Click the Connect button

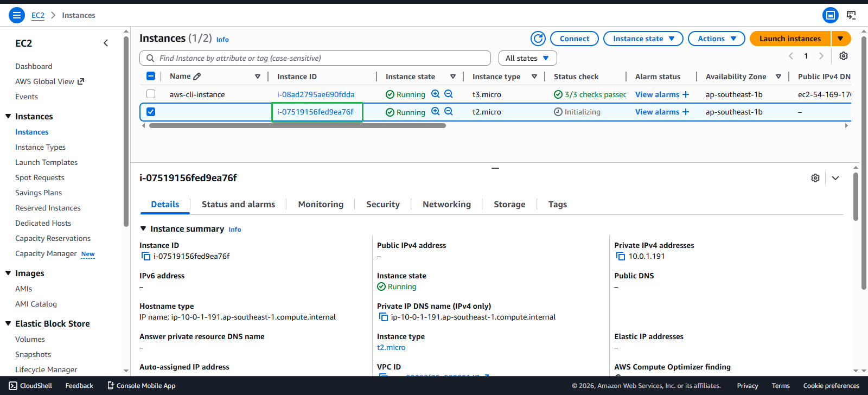pyautogui.click(x=575, y=39)
